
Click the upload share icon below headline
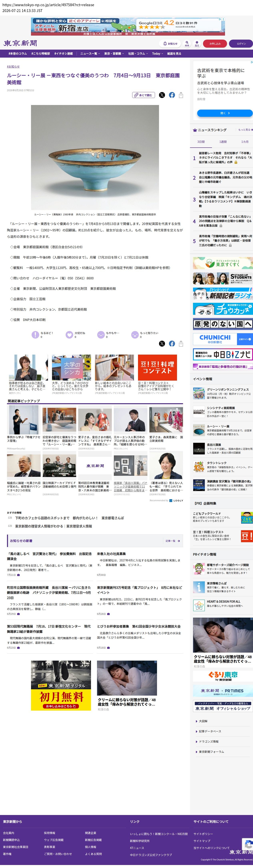(x=181, y=95)
